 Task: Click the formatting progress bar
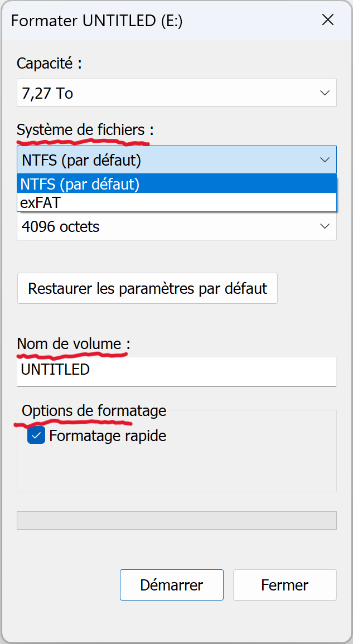(x=176, y=519)
